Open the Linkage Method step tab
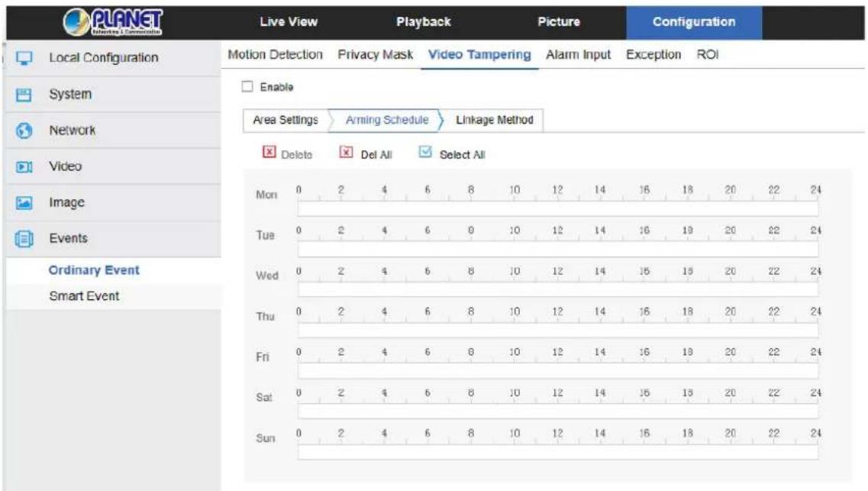This screenshot has width=868, height=491. tap(495, 120)
